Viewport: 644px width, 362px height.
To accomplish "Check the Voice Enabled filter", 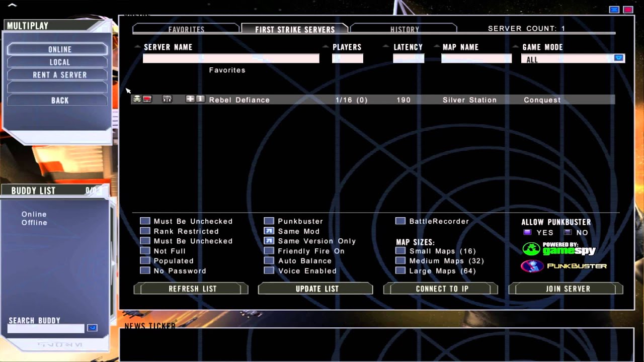I will coord(269,270).
